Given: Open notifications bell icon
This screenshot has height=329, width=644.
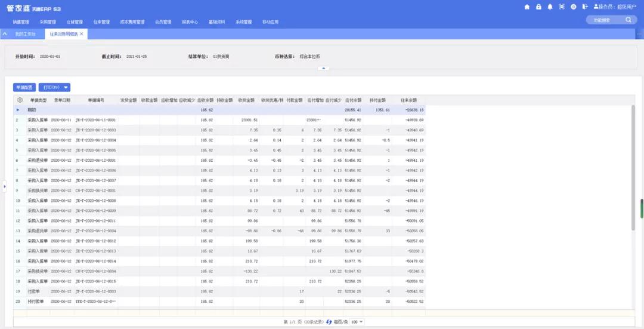Looking at the screenshot, I should point(550,7).
